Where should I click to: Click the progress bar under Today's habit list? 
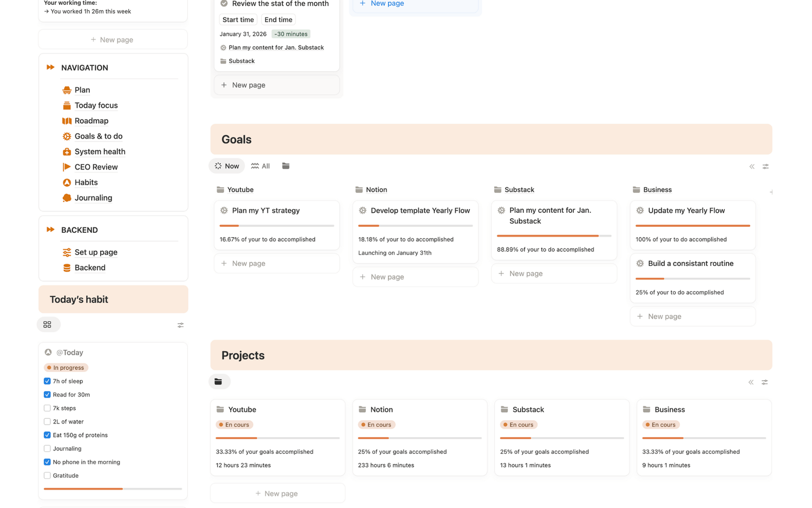click(x=113, y=489)
